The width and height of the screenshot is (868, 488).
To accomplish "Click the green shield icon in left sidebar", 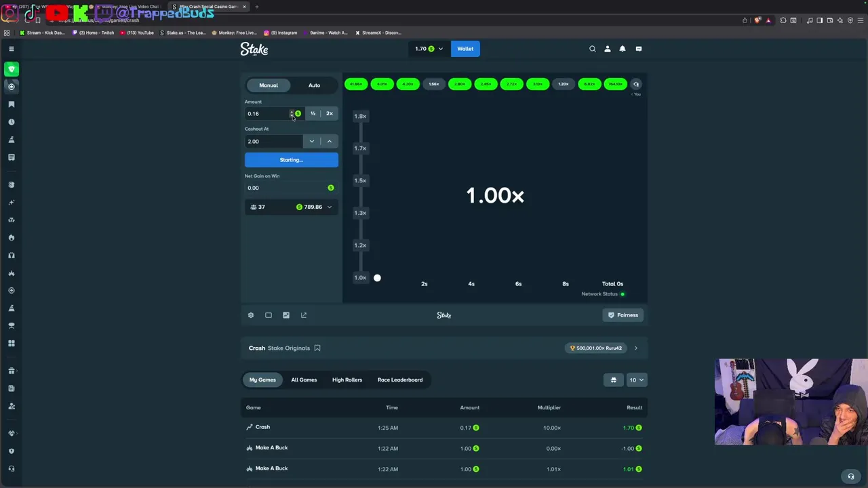I will pos(12,69).
